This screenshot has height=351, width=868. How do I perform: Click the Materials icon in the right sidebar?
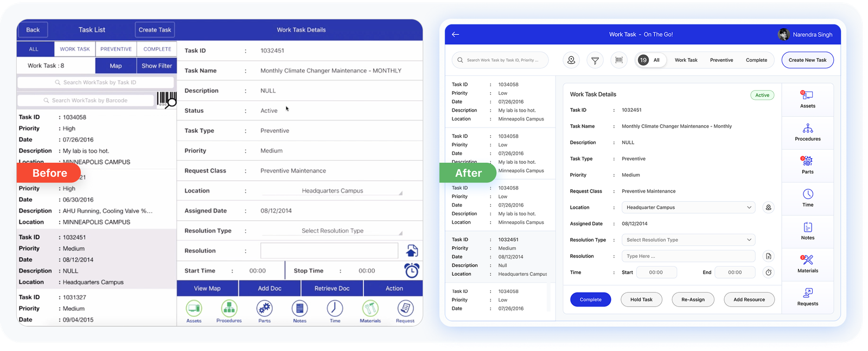(807, 264)
